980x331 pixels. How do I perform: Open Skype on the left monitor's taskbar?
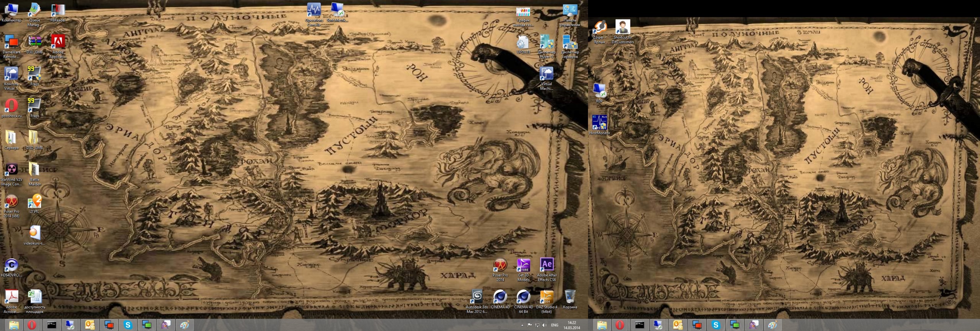128,325
